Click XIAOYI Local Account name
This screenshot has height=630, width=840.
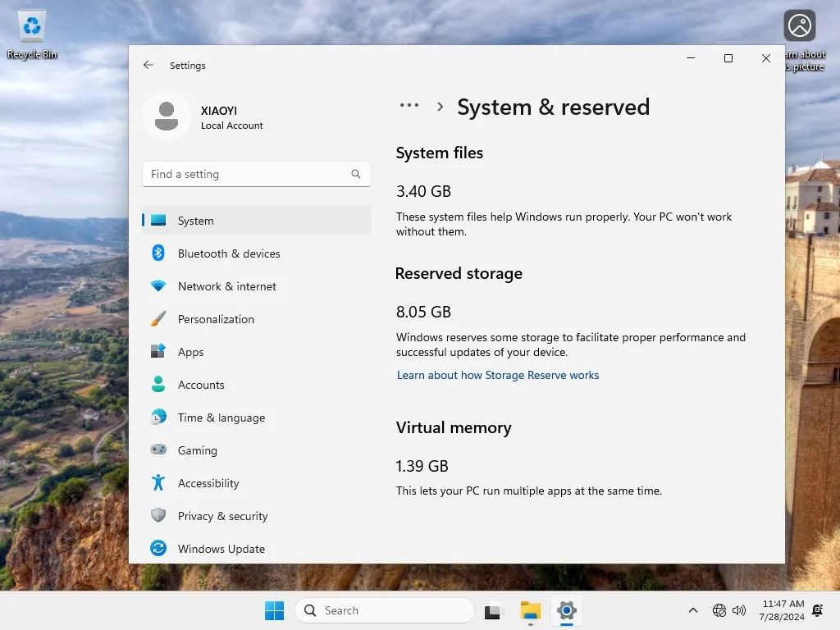(x=231, y=117)
